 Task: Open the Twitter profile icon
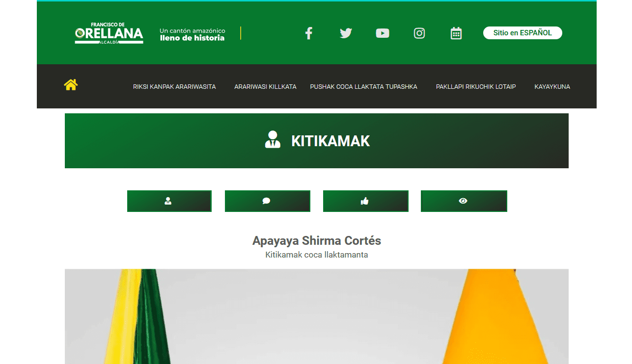(346, 33)
